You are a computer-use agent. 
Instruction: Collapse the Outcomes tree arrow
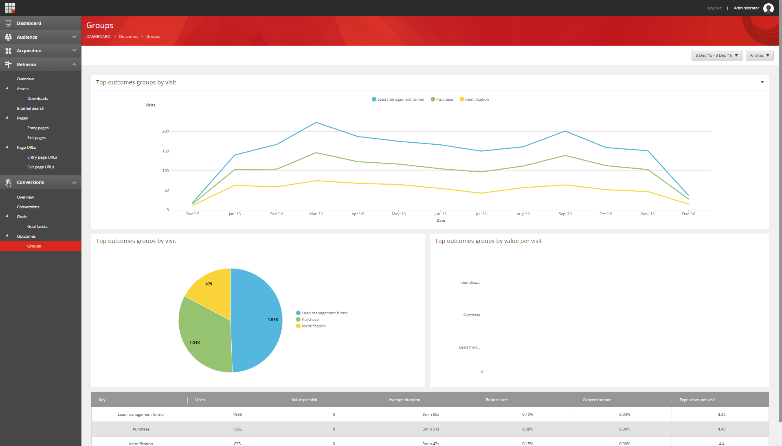point(7,236)
